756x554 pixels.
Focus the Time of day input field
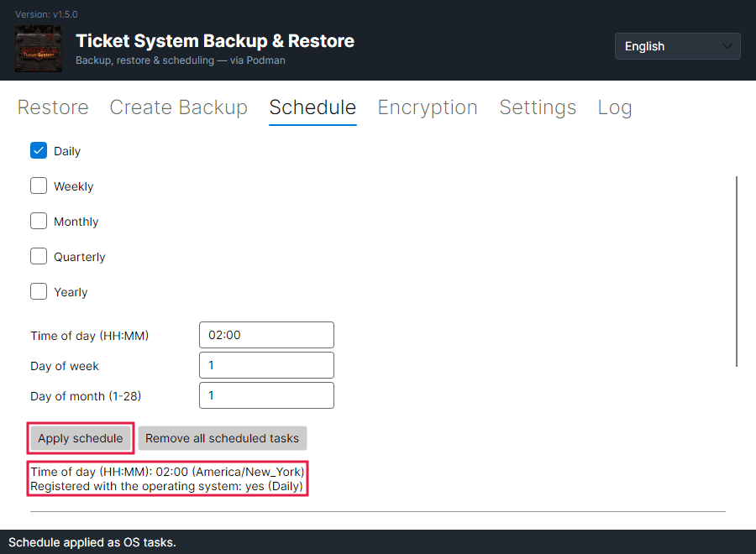pyautogui.click(x=266, y=335)
